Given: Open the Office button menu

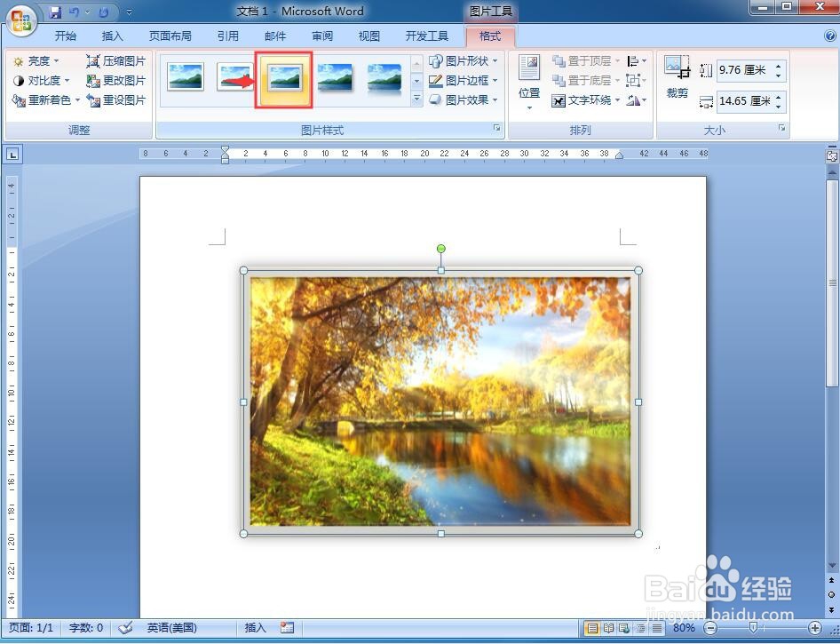Looking at the screenshot, I should click(x=21, y=21).
